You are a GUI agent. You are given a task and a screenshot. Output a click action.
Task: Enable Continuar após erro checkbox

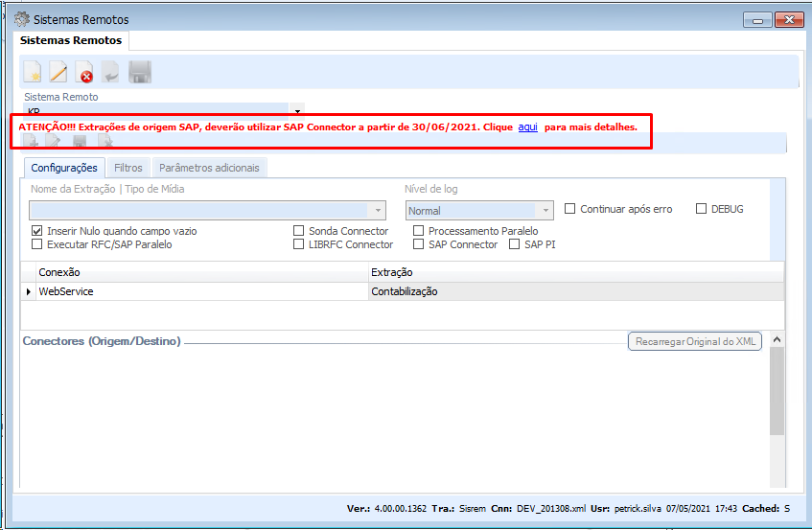pyautogui.click(x=569, y=209)
